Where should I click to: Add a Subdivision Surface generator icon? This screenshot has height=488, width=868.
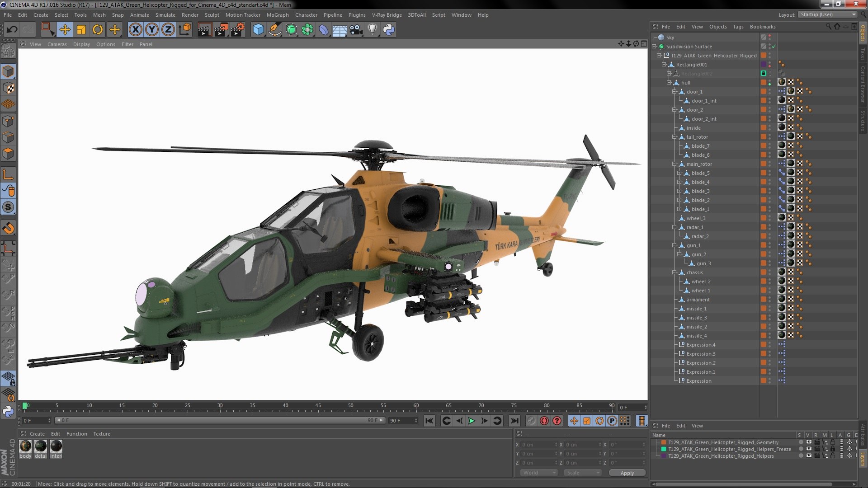(291, 30)
